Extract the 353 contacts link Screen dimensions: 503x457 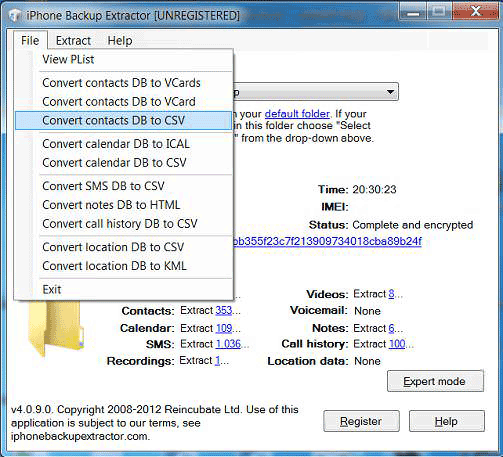224,310
